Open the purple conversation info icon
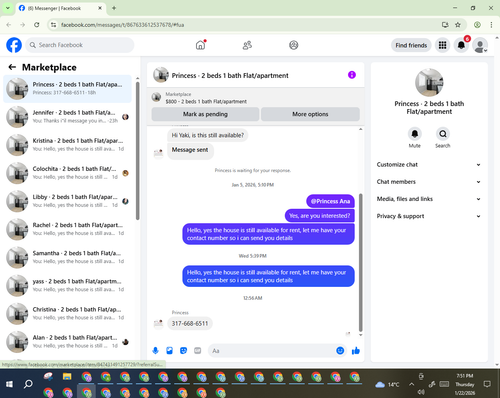500x398 pixels. (352, 75)
